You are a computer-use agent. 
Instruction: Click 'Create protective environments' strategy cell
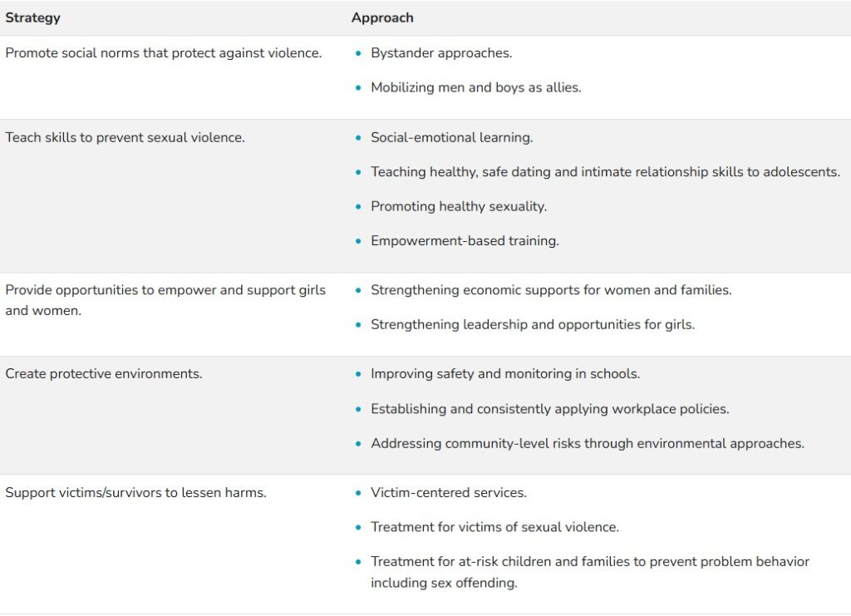(x=104, y=374)
